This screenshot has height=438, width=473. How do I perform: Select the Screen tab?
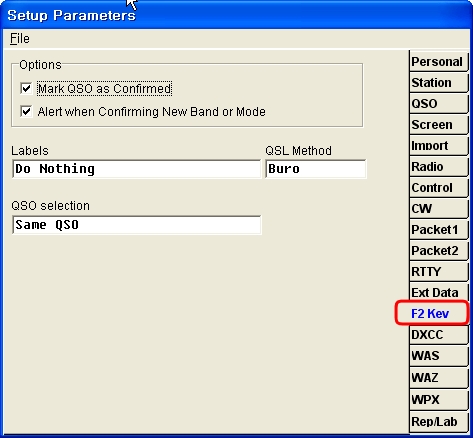point(439,124)
